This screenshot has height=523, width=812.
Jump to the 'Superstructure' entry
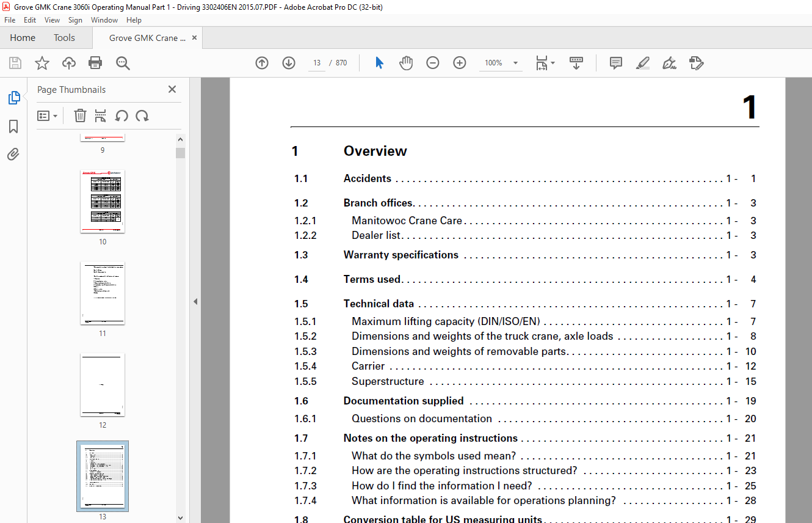click(x=388, y=381)
